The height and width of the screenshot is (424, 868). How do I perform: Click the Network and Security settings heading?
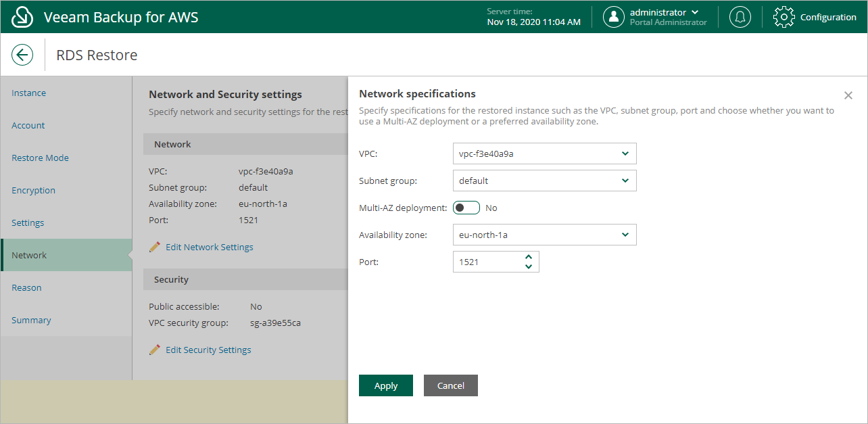click(225, 94)
